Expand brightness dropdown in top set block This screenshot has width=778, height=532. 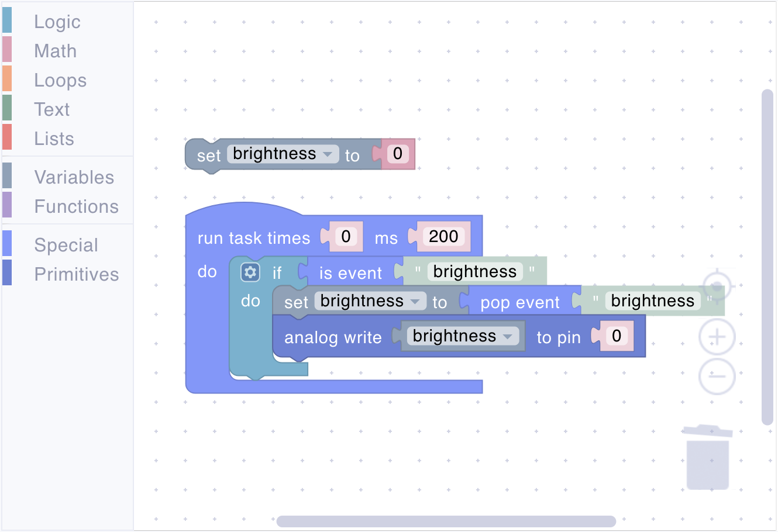tap(283, 154)
